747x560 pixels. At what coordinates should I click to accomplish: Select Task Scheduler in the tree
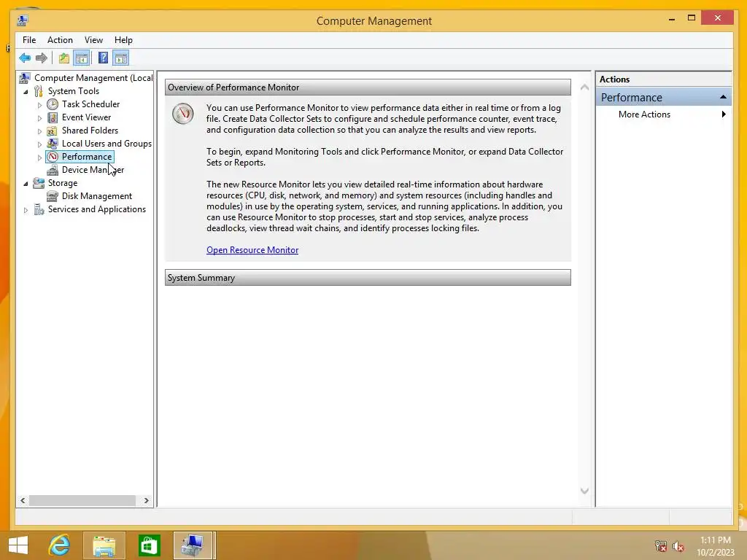pos(90,104)
